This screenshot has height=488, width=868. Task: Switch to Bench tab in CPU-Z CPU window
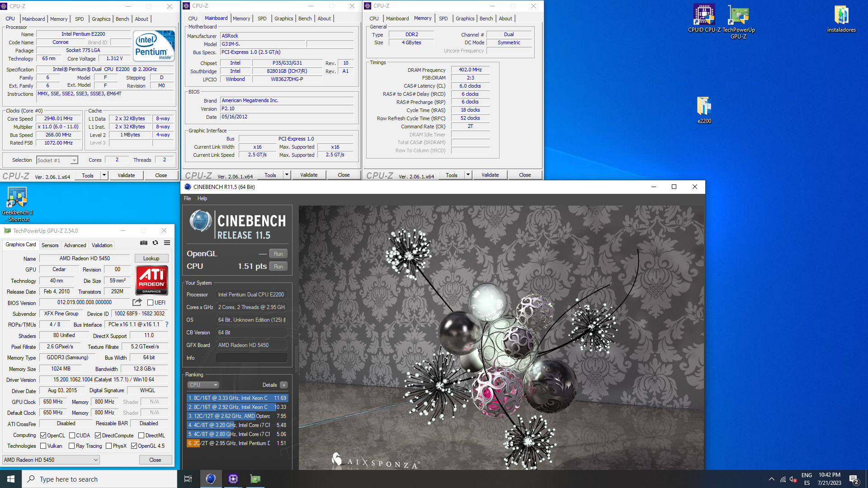tap(123, 19)
